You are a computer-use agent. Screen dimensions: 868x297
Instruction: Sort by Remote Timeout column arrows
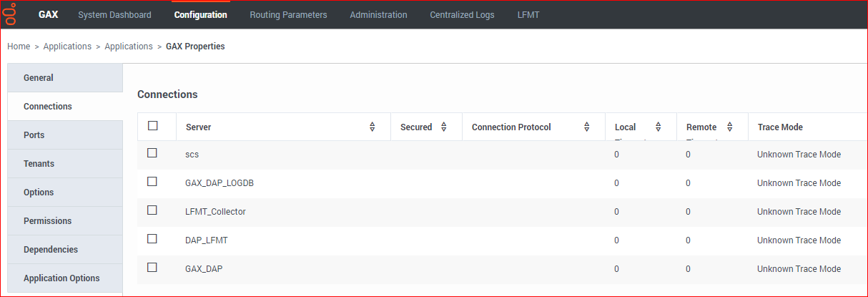tap(730, 127)
